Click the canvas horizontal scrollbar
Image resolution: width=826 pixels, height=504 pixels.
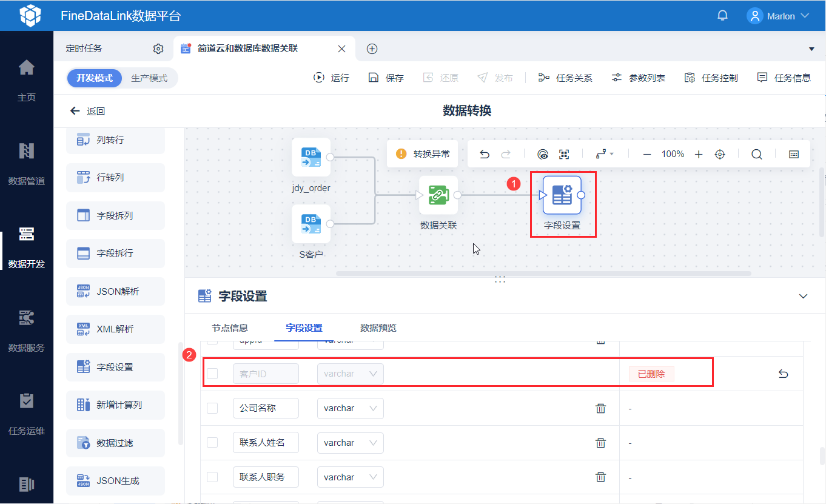tap(543, 274)
